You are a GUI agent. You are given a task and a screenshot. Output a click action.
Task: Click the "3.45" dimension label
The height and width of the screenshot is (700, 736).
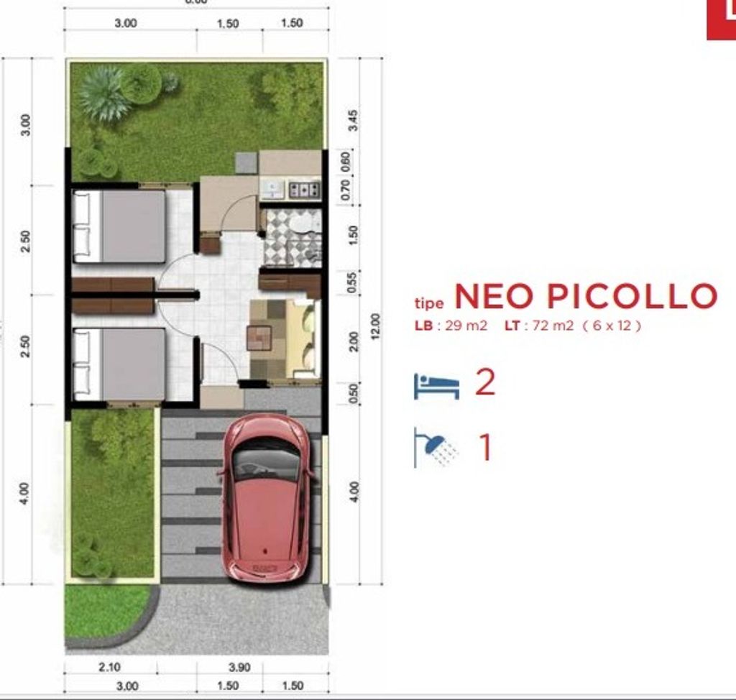tap(353, 120)
